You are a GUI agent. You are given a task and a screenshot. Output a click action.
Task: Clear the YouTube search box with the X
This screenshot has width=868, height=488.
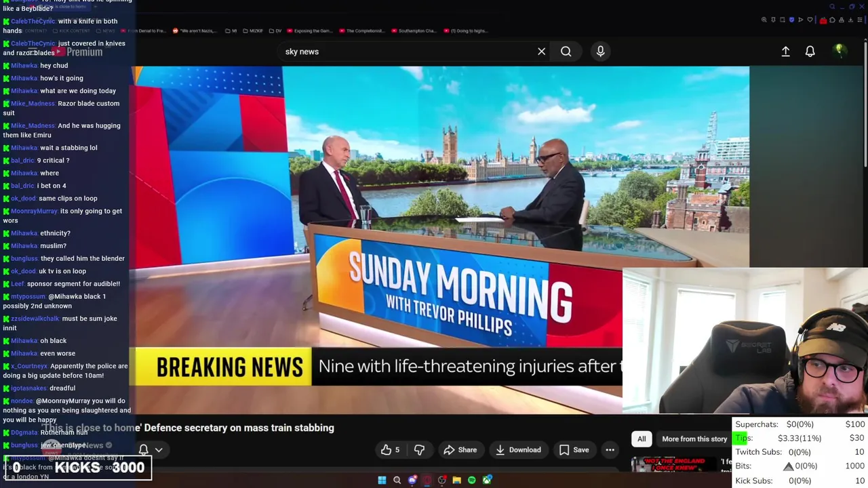(541, 52)
